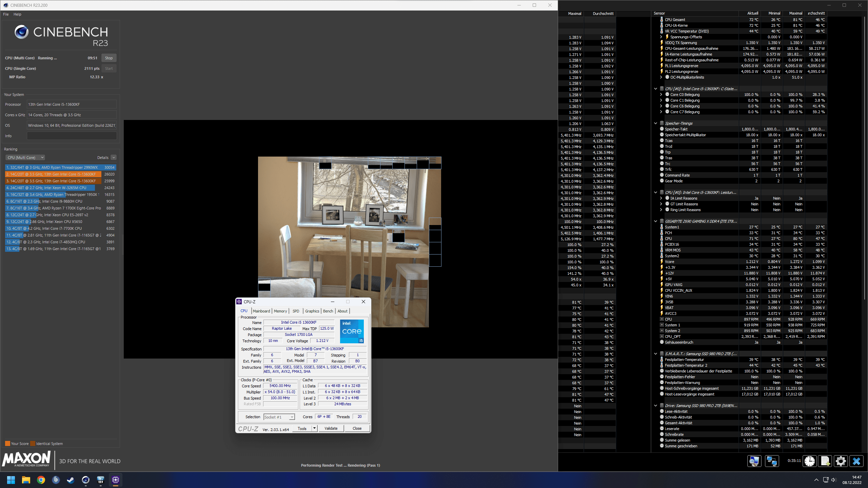The image size is (868, 488).
Task: Close HWiNFO sensors with blue X icon
Action: pos(856,461)
